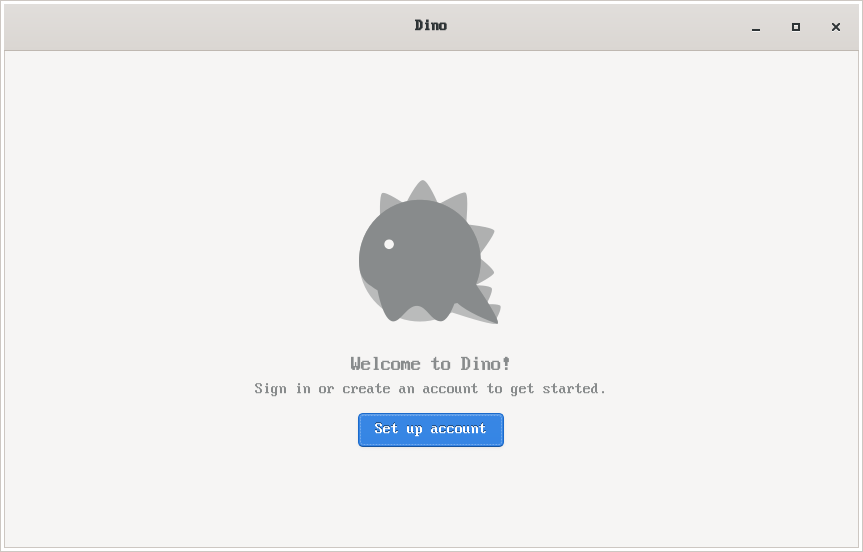Minimize the Dino window
Viewport: 863px width, 552px height.
point(756,27)
